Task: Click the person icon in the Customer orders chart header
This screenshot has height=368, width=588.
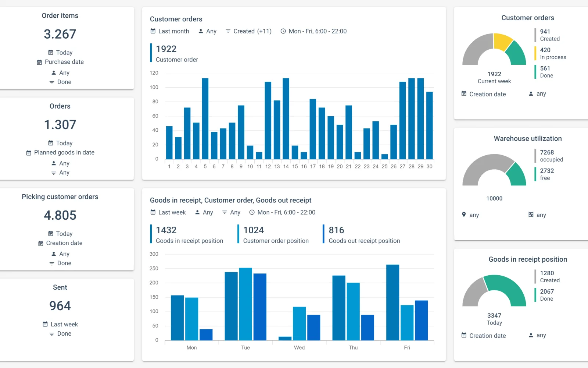Action: coord(201,31)
